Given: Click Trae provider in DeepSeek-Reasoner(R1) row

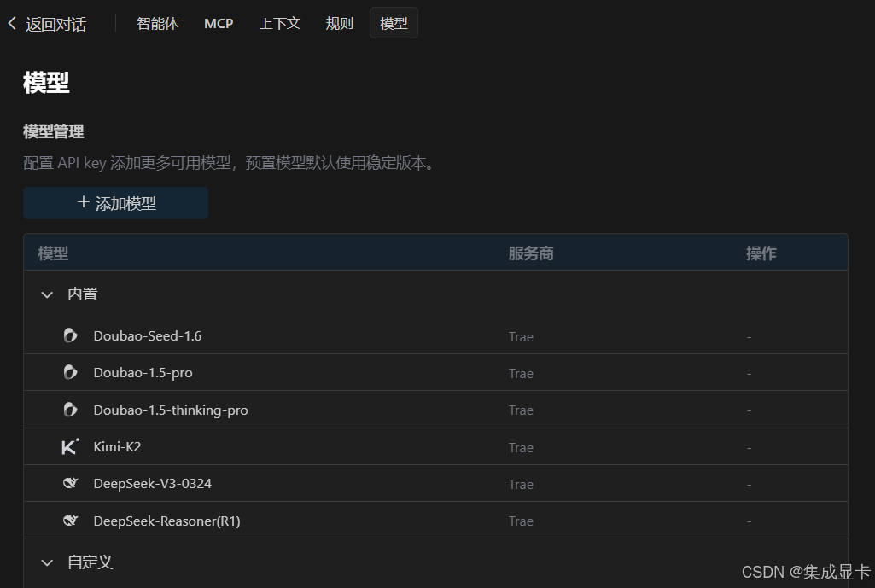Looking at the screenshot, I should [x=521, y=521].
